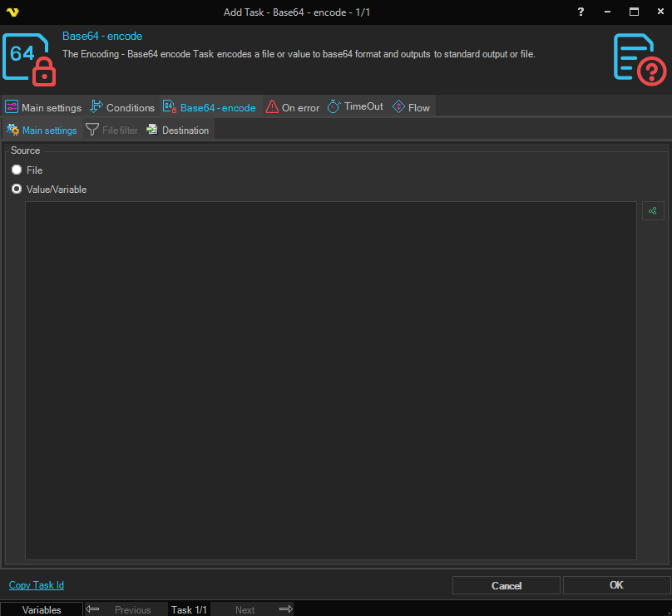Click inside the Value/Variable text area
This screenshot has width=672, height=616.
tap(330, 380)
